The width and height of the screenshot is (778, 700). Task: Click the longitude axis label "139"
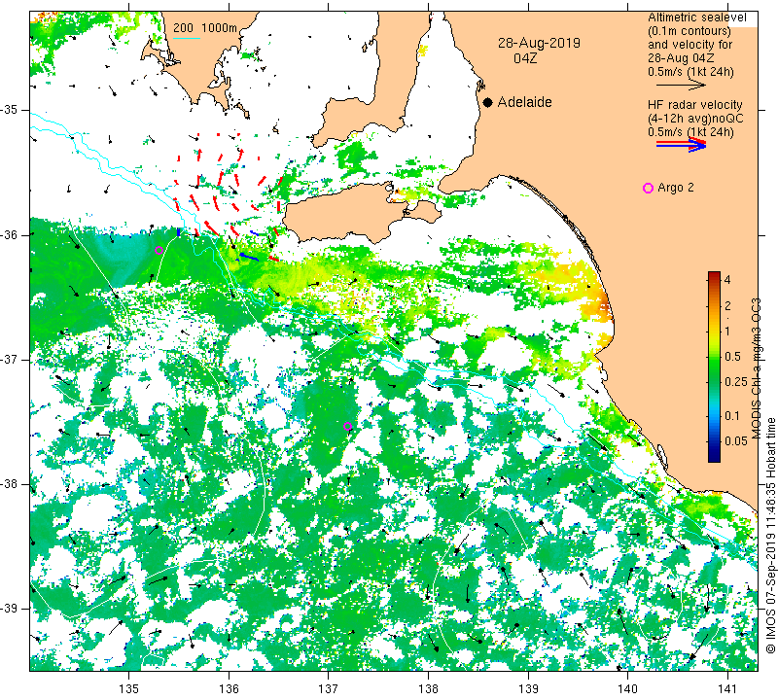[528, 688]
